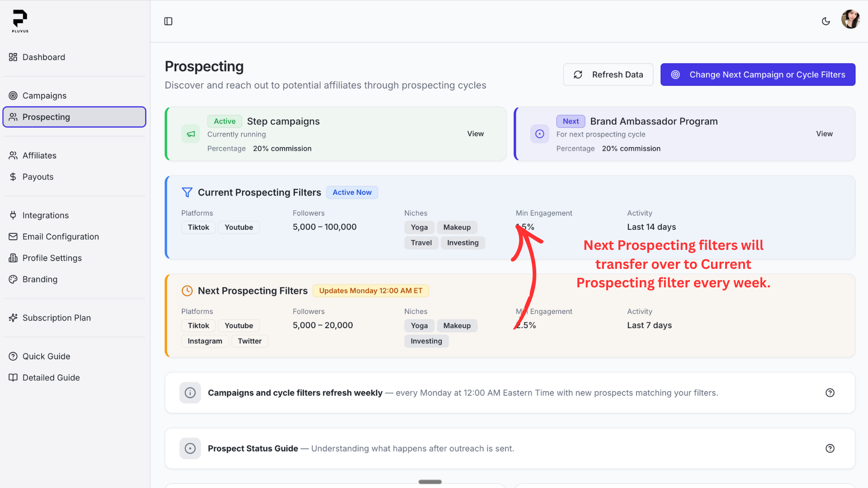Screen dimensions: 868x488
Task: Click the Next badge
Action: (x=571, y=121)
